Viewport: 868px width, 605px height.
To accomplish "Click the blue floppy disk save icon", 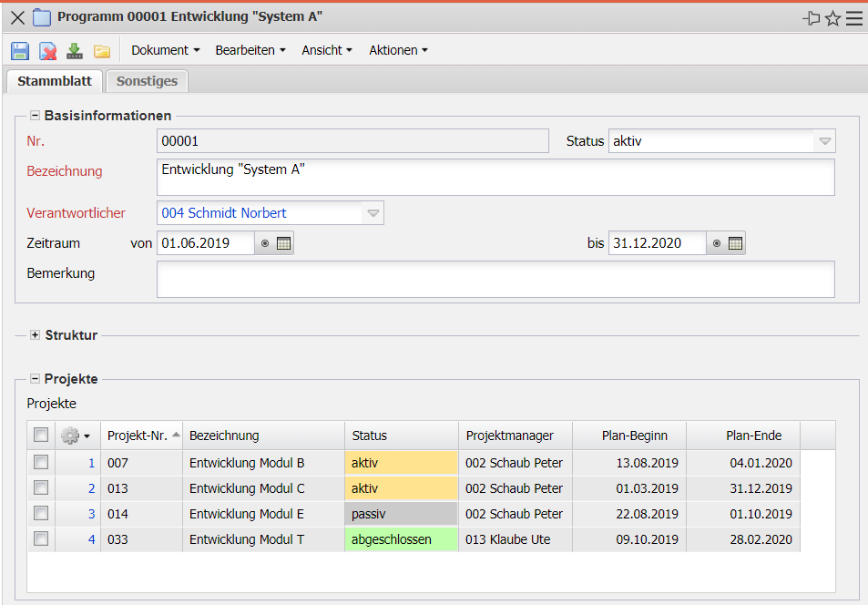I will [x=20, y=51].
